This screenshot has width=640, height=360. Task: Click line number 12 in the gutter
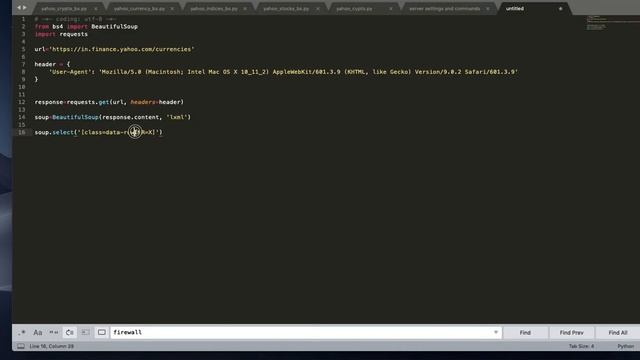point(22,102)
